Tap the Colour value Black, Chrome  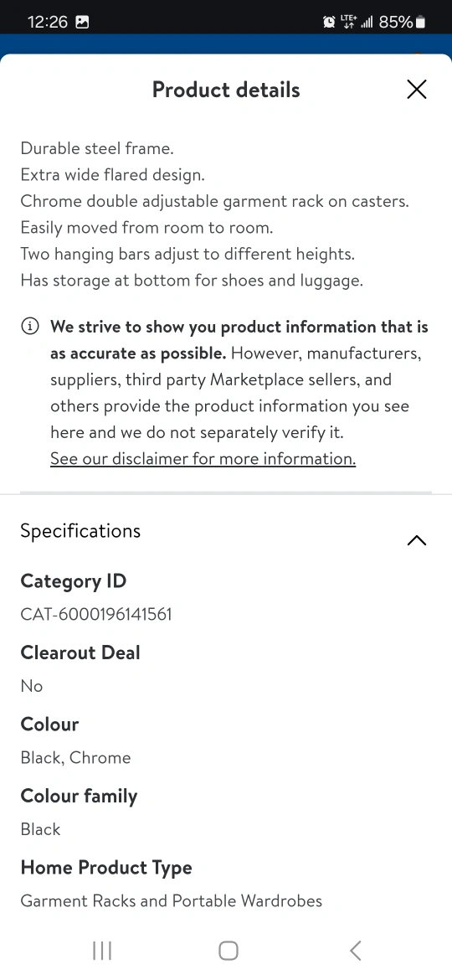click(x=75, y=757)
